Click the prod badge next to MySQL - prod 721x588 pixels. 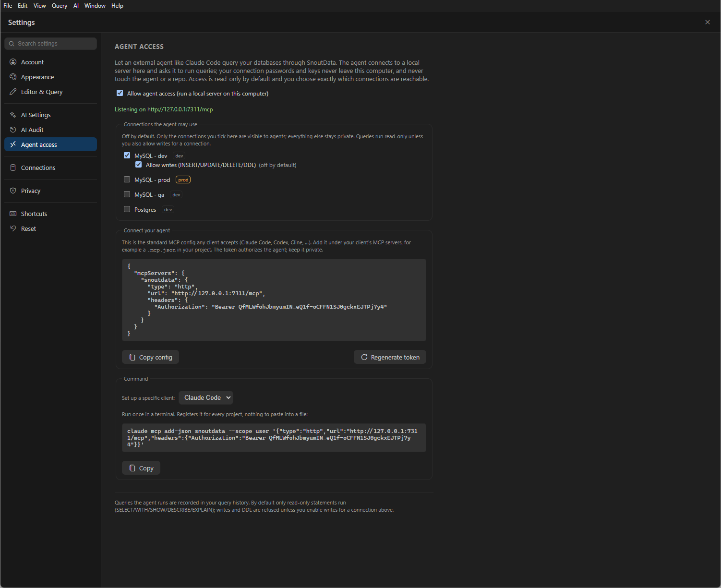(183, 180)
